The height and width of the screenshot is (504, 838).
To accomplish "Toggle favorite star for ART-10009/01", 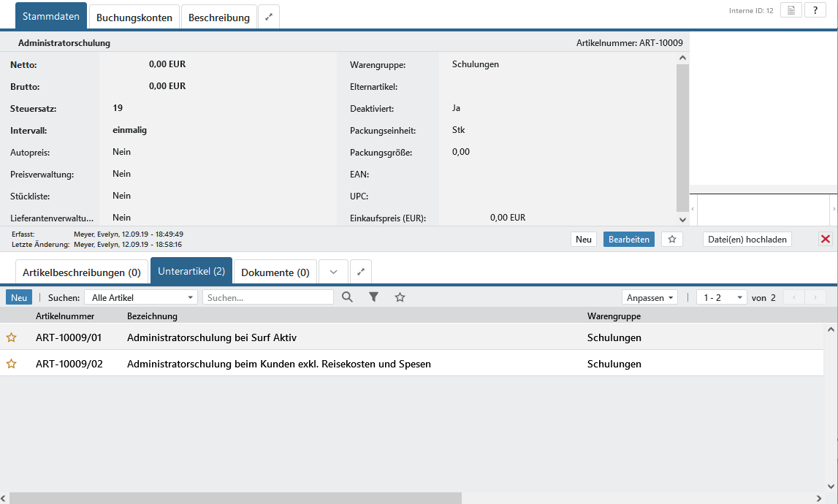I will (x=11, y=337).
